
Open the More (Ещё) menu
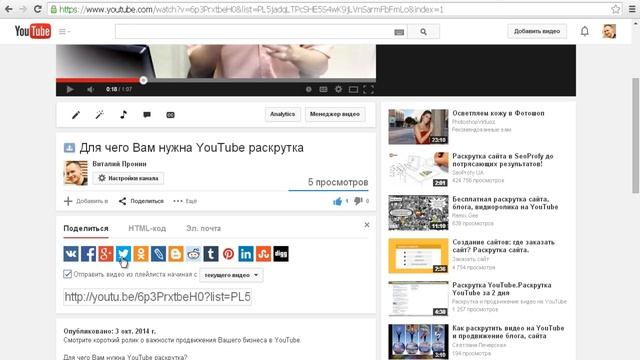tap(185, 201)
